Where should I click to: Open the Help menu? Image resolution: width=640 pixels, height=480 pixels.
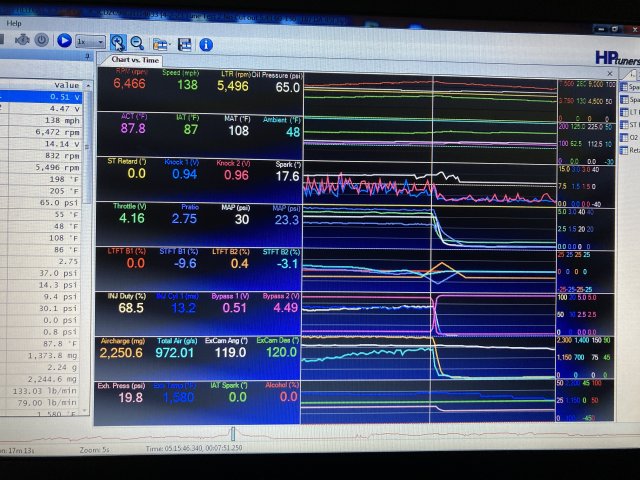[14, 22]
